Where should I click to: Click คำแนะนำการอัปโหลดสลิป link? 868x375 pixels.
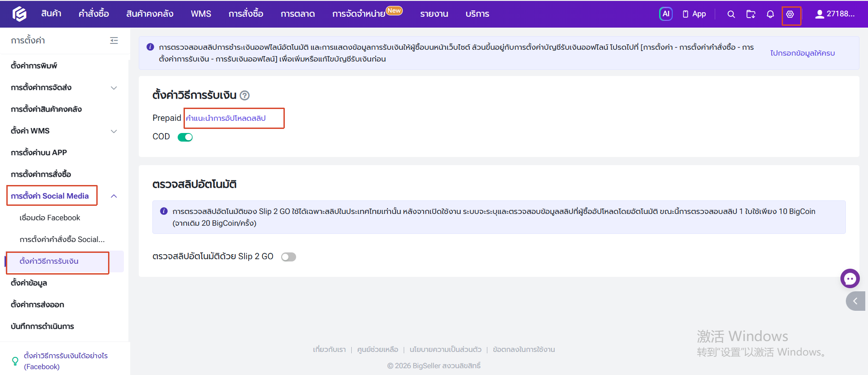(x=226, y=119)
